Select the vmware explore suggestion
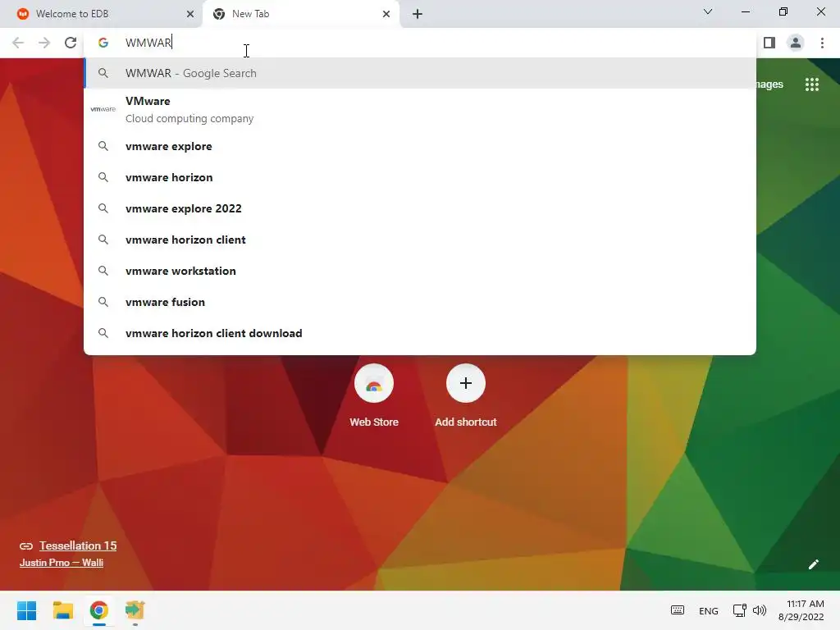This screenshot has height=630, width=840. pyautogui.click(x=420, y=146)
